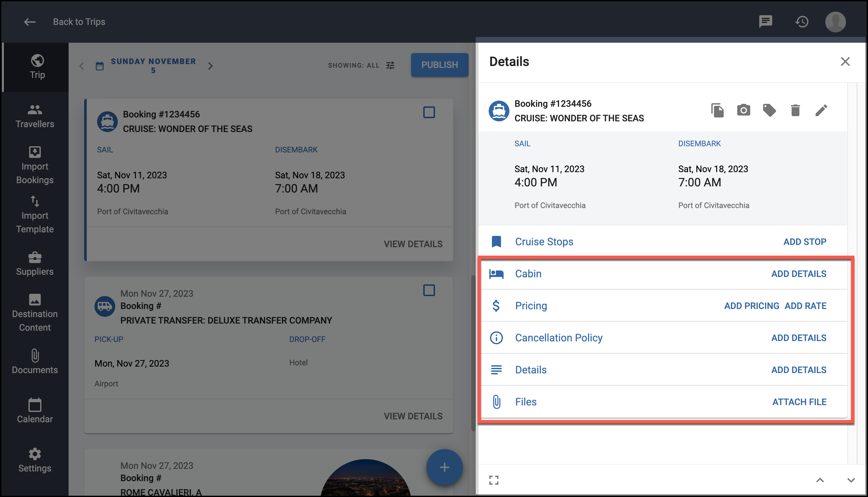Click Attach File link
868x497 pixels.
(799, 402)
